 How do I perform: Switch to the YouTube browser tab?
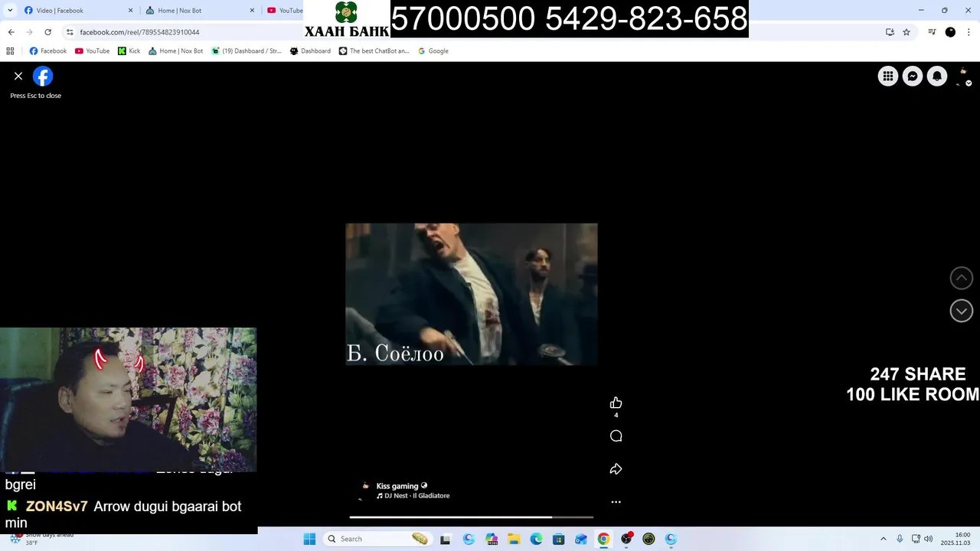coord(284,11)
